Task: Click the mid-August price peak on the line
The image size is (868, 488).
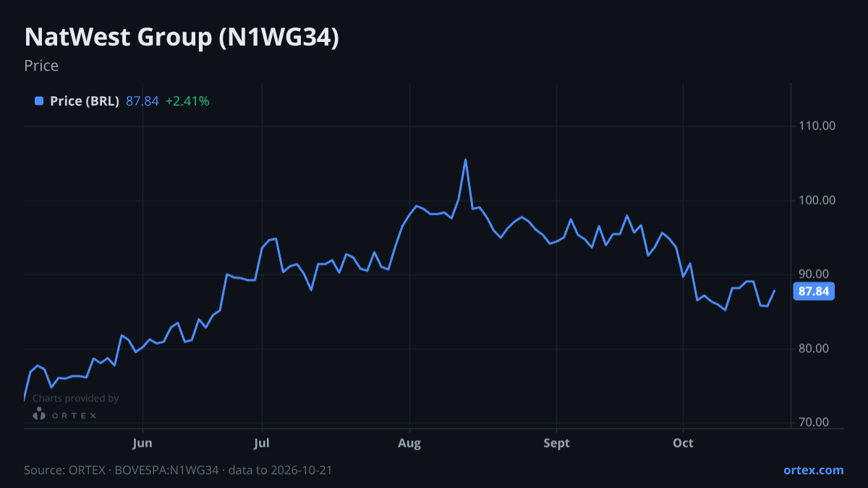Action: click(x=465, y=160)
